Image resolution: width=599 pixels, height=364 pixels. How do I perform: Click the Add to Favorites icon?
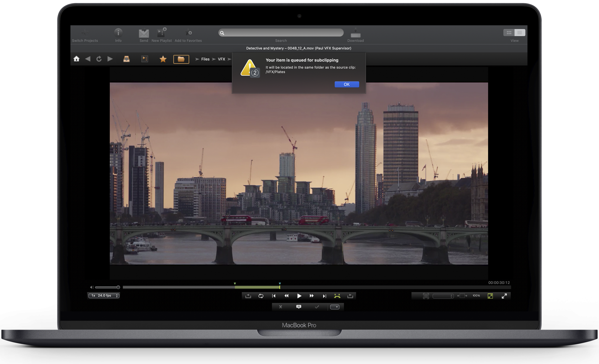(x=188, y=33)
